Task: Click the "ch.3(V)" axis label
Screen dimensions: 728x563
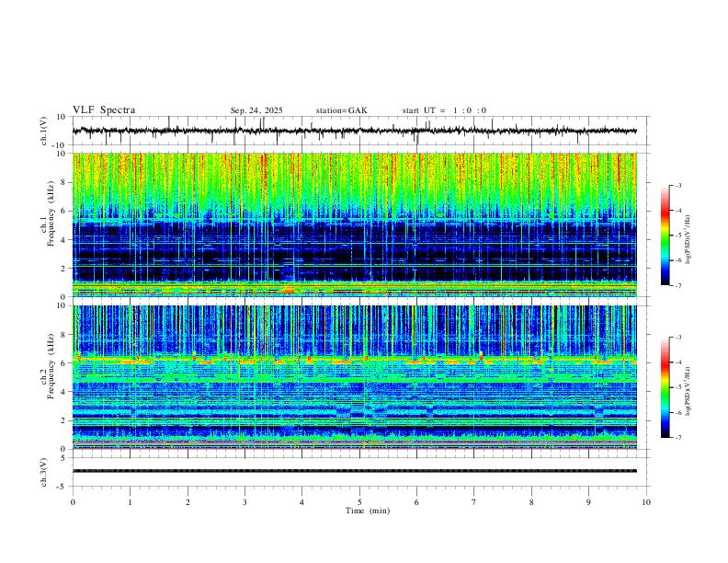Action: pos(44,472)
